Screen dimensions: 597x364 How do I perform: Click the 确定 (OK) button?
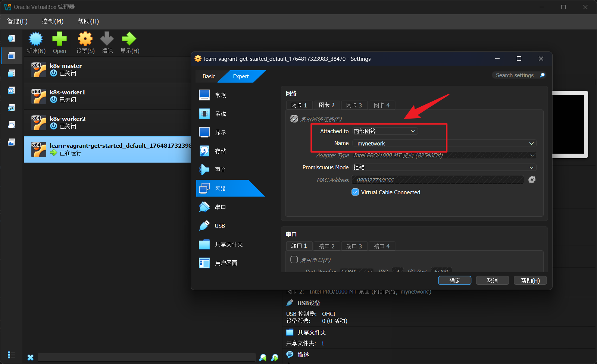tap(454, 280)
